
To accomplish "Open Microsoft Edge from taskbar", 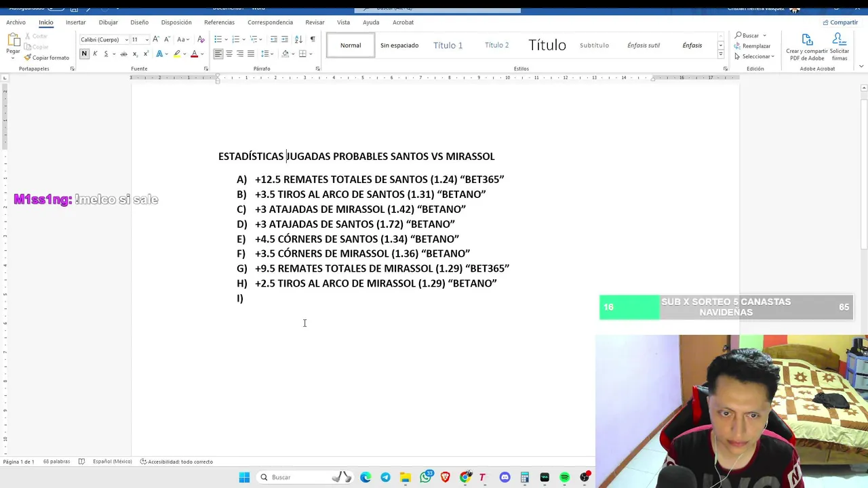I will 366,477.
